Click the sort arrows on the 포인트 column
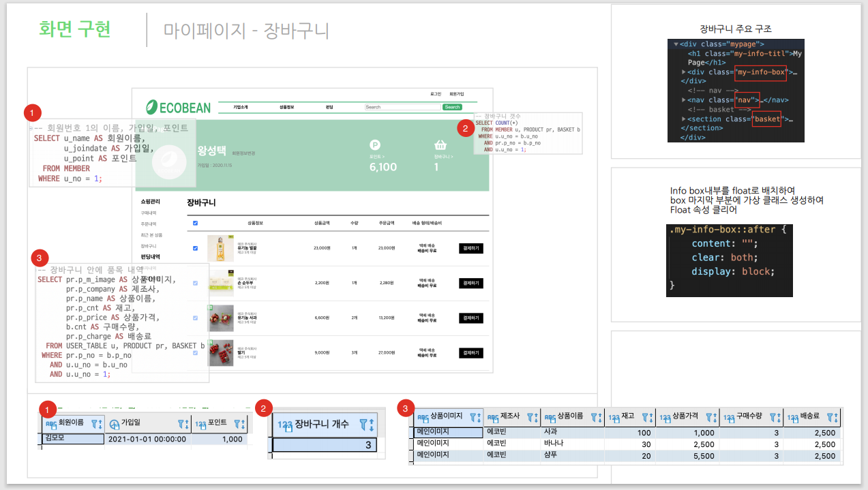This screenshot has width=868, height=490. coord(243,425)
